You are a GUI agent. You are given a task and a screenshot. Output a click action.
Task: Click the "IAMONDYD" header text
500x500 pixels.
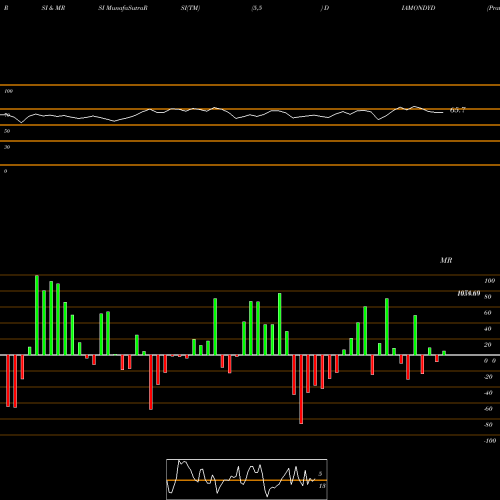[x=418, y=8]
